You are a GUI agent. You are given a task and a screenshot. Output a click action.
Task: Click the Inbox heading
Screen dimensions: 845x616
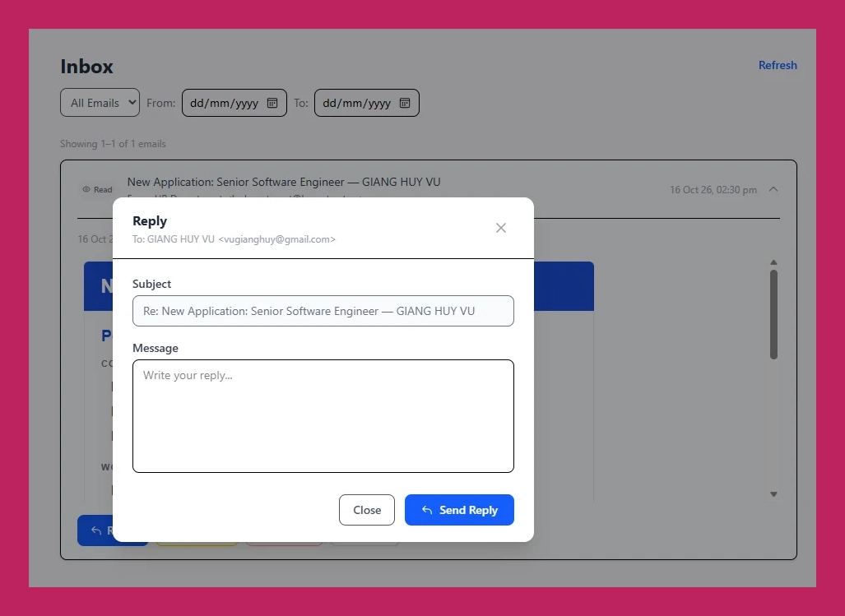[86, 67]
